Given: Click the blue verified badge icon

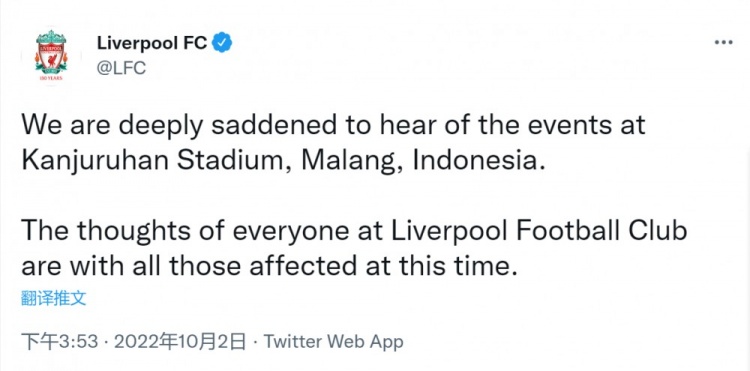Looking at the screenshot, I should pyautogui.click(x=222, y=43).
